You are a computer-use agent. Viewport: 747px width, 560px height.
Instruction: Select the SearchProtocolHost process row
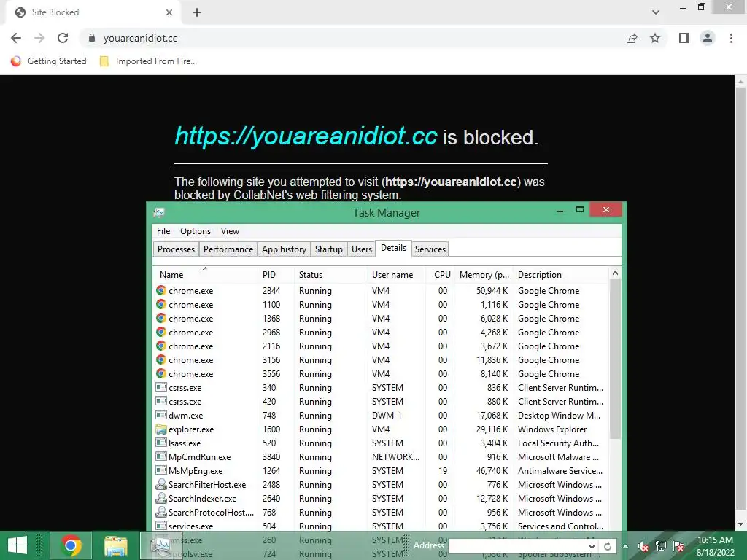pos(381,513)
